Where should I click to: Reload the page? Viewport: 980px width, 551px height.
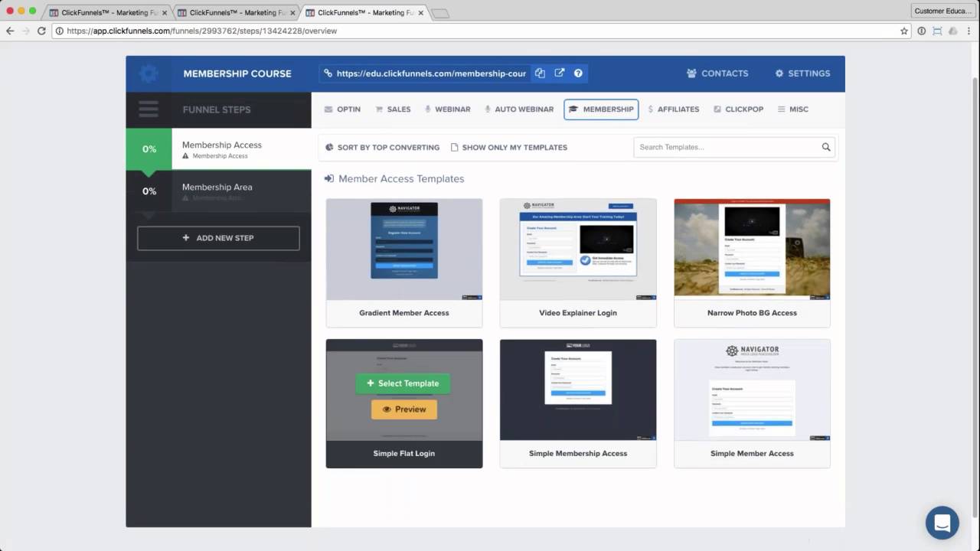[43, 31]
